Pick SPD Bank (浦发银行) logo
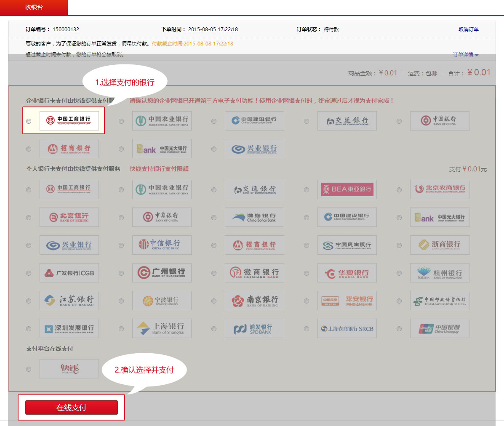Viewport: 504px width, 426px height. (x=254, y=328)
